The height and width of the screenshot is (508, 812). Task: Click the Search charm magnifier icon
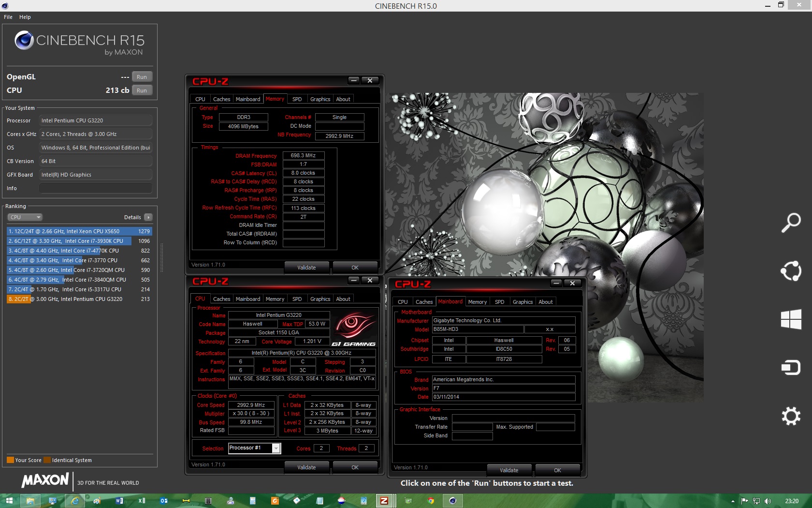pos(791,223)
